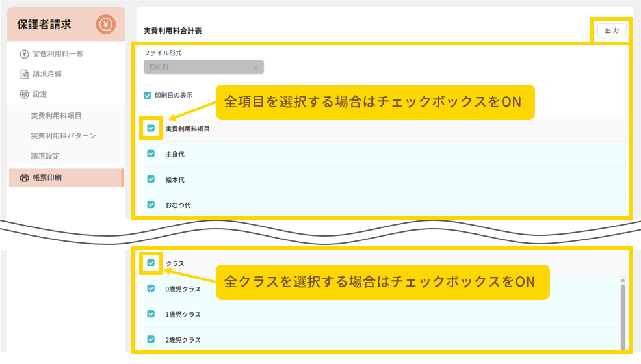Toggle the select-all クラス checkbox

click(x=151, y=263)
